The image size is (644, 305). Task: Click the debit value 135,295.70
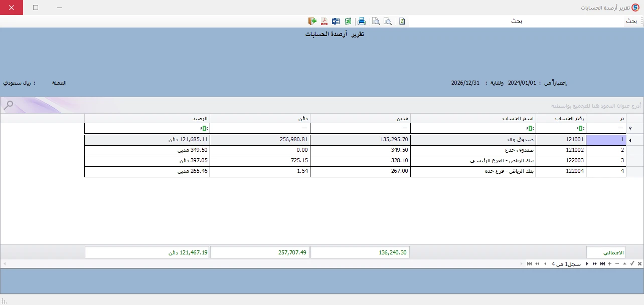pos(360,140)
